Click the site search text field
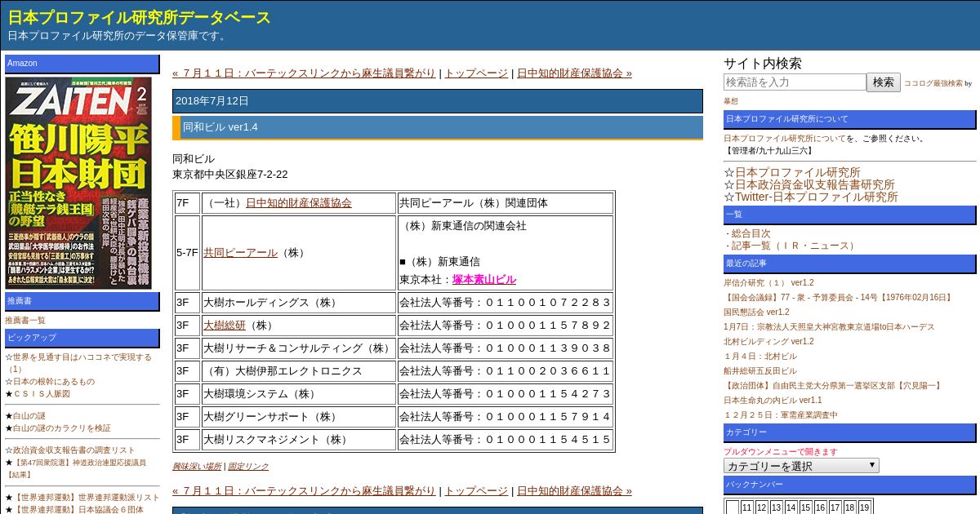980x514 pixels. point(795,82)
